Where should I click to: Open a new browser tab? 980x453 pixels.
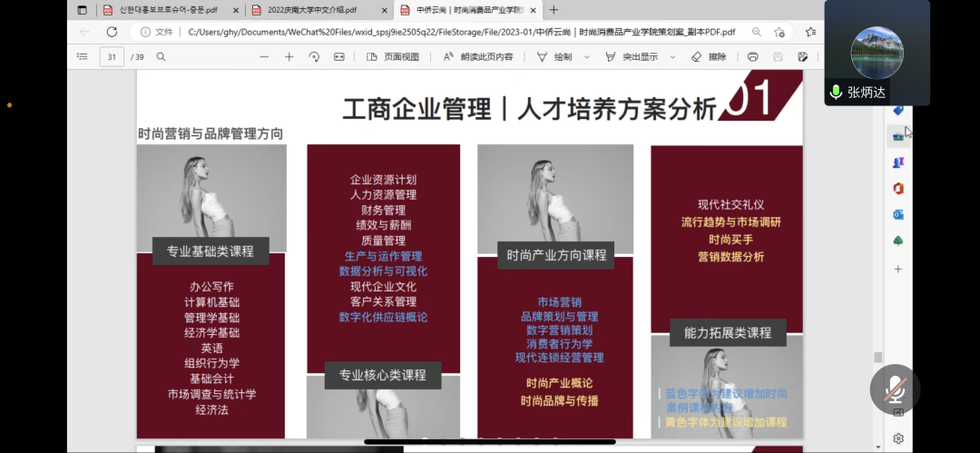(x=554, y=10)
